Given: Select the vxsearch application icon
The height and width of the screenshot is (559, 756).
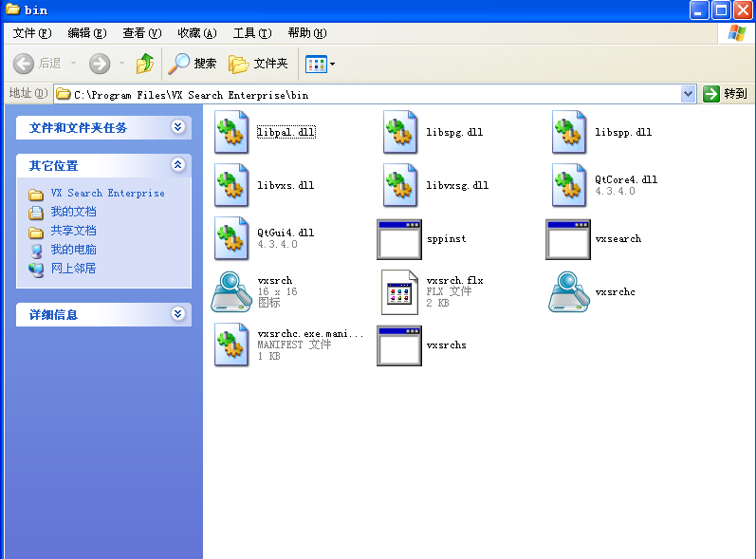Looking at the screenshot, I should point(568,239).
